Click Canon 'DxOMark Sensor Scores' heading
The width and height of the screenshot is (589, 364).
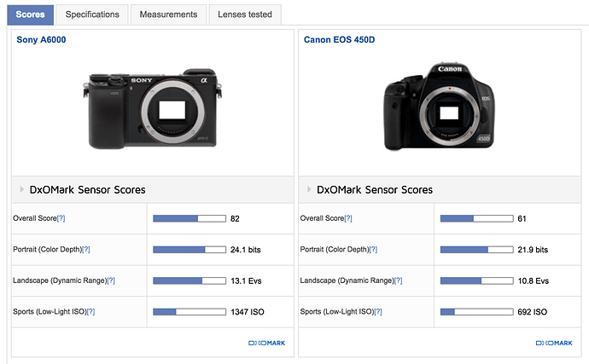375,190
